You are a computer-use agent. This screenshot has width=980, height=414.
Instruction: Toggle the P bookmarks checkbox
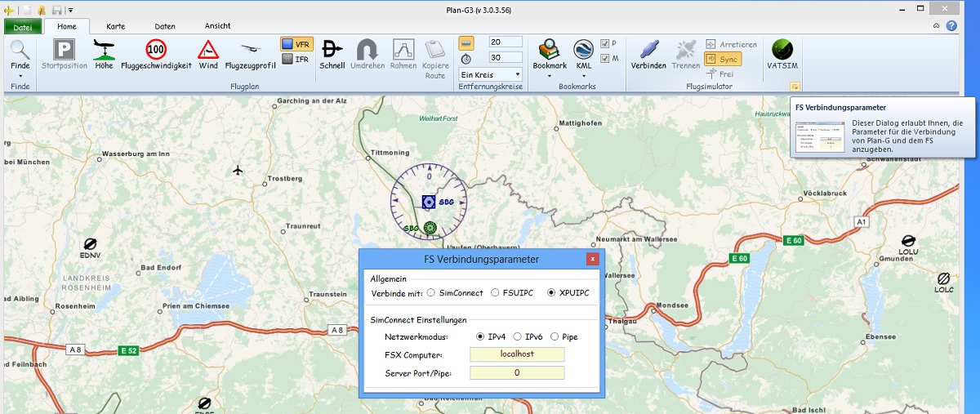[604, 43]
